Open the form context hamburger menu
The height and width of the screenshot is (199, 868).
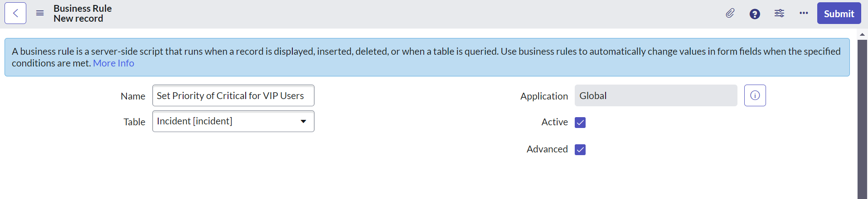(x=40, y=13)
